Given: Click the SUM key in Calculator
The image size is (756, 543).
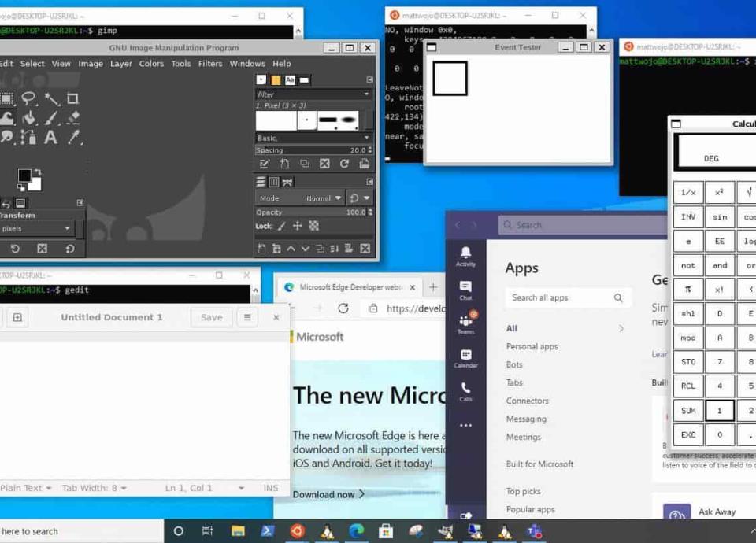Looking at the screenshot, I should coord(688,411).
